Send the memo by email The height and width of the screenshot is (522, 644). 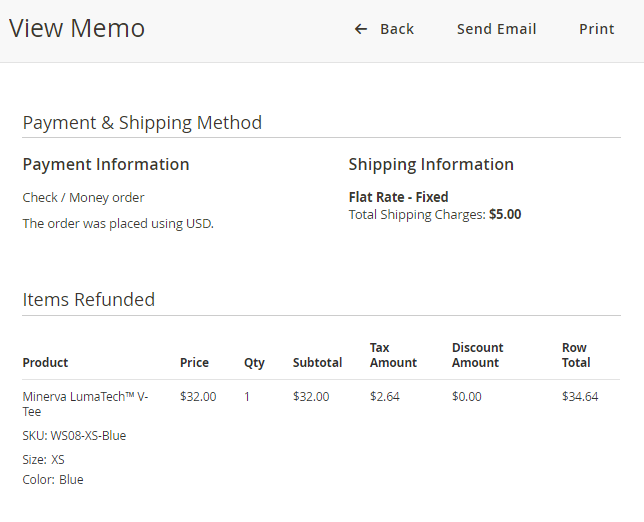[x=496, y=29]
